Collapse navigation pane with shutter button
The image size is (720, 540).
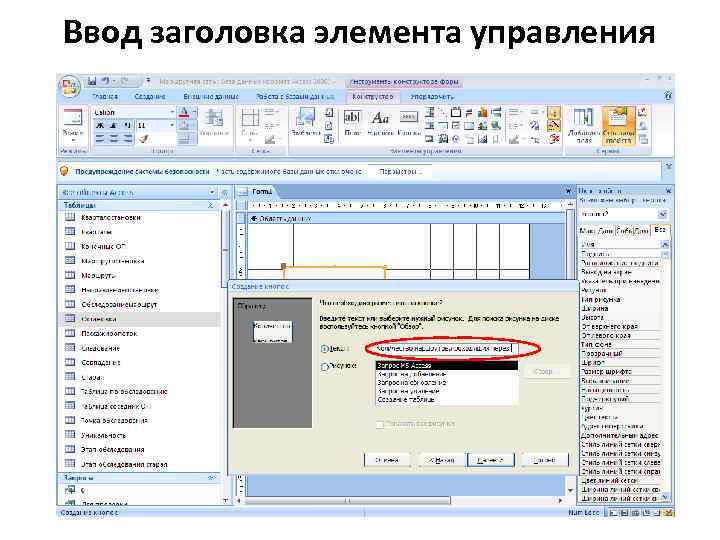coord(225,192)
